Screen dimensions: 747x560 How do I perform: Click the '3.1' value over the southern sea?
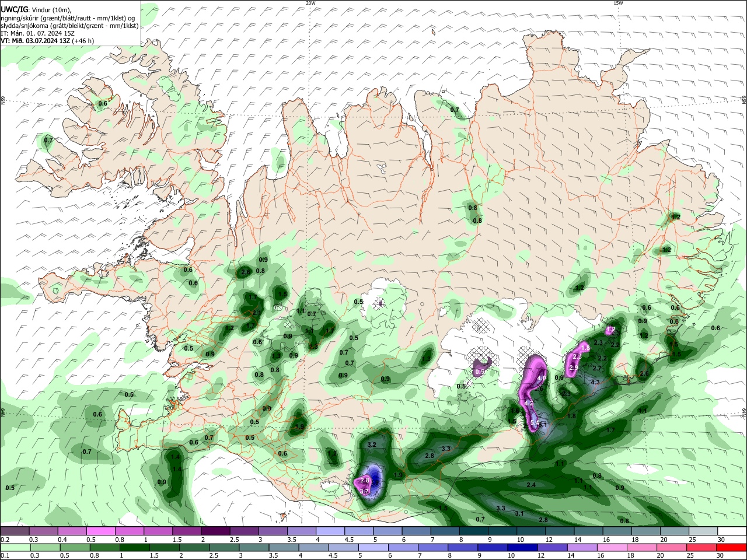pos(519,513)
